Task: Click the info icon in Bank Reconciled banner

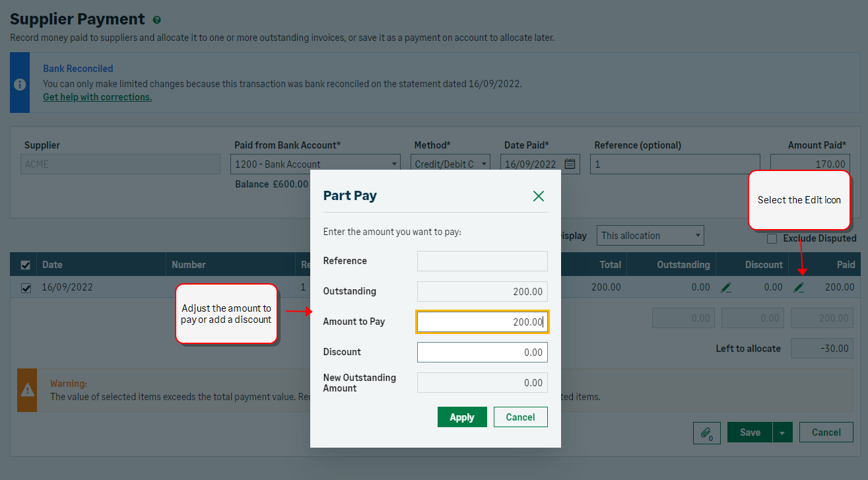Action: coord(20,84)
